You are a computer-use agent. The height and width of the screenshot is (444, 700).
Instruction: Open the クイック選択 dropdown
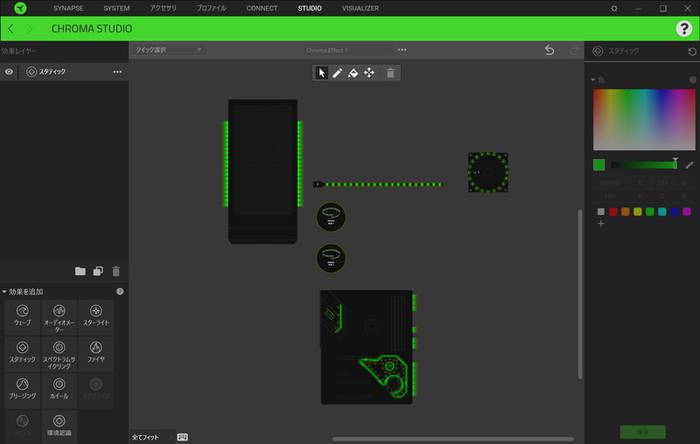click(x=169, y=50)
